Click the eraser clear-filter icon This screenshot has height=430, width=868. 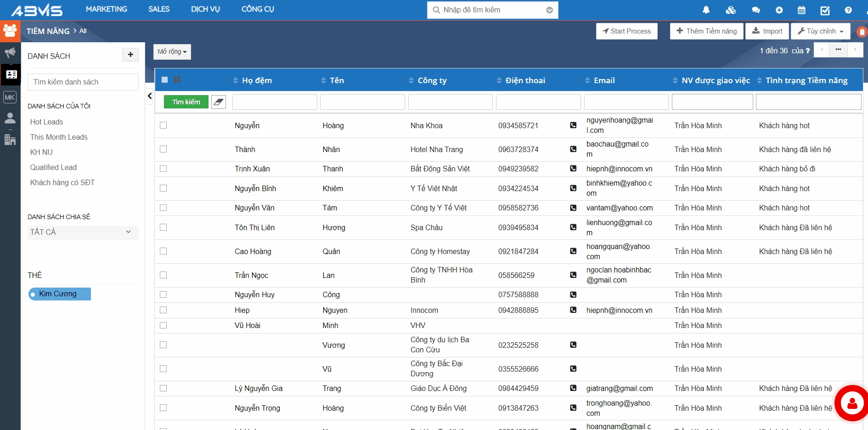tap(219, 102)
